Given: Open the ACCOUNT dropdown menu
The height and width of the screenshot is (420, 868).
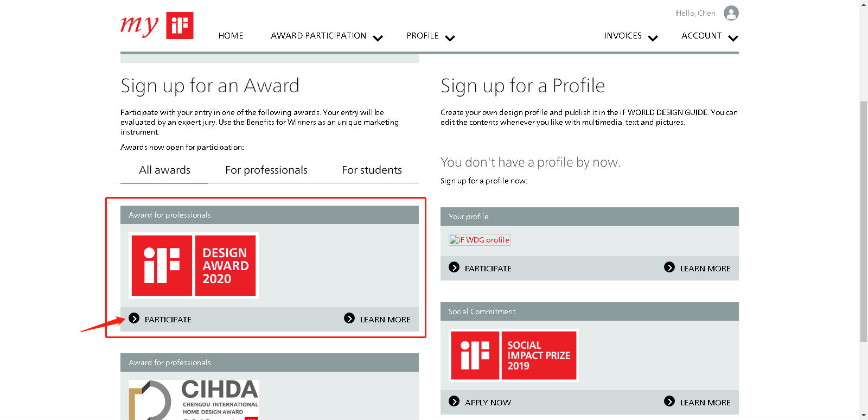Looking at the screenshot, I should coord(733,38).
